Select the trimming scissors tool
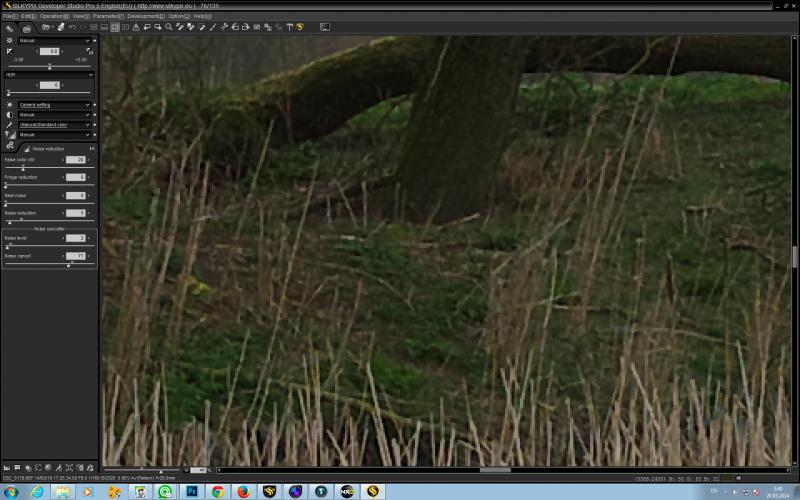 (x=223, y=27)
